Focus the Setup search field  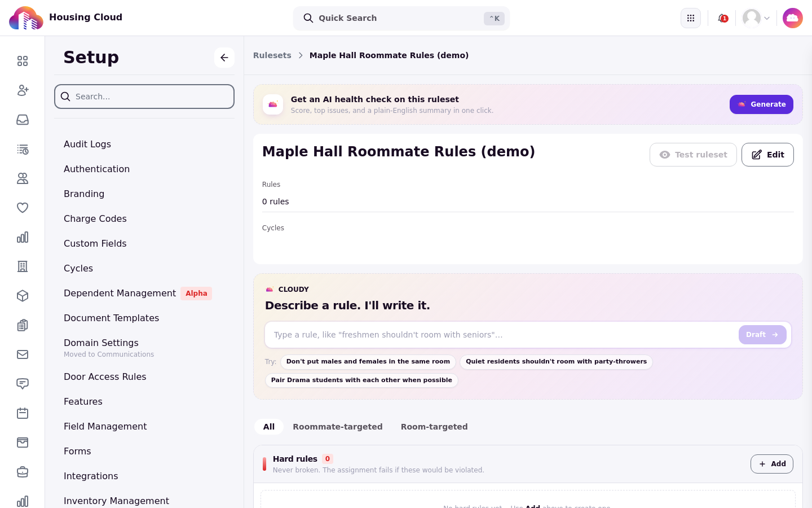click(x=144, y=97)
